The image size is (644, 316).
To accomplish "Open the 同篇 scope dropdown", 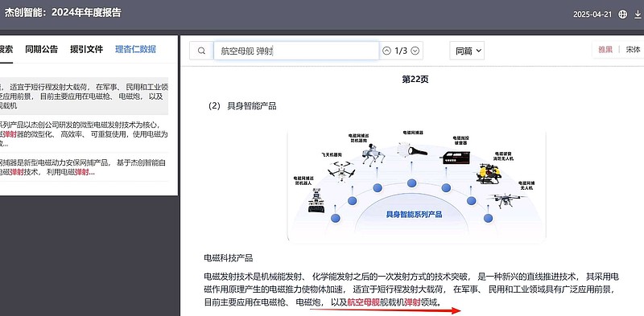I will tap(467, 51).
